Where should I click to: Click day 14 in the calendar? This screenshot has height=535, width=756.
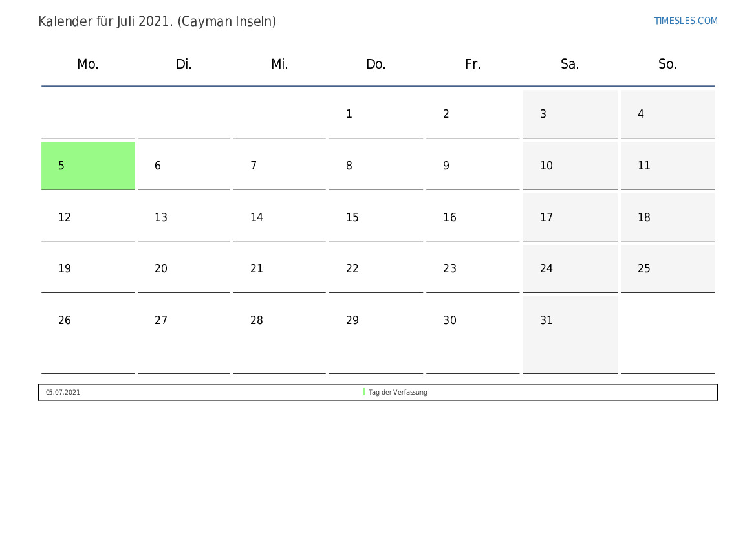coord(279,217)
